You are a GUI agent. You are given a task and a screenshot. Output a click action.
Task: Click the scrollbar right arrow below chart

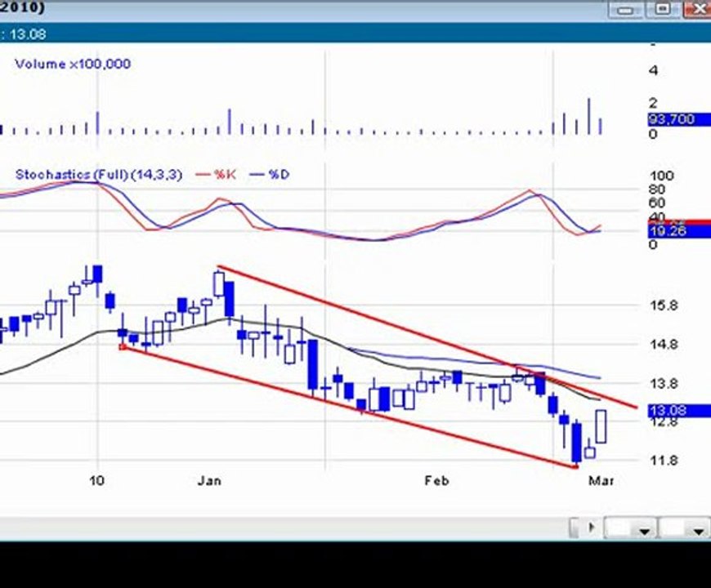tap(592, 528)
